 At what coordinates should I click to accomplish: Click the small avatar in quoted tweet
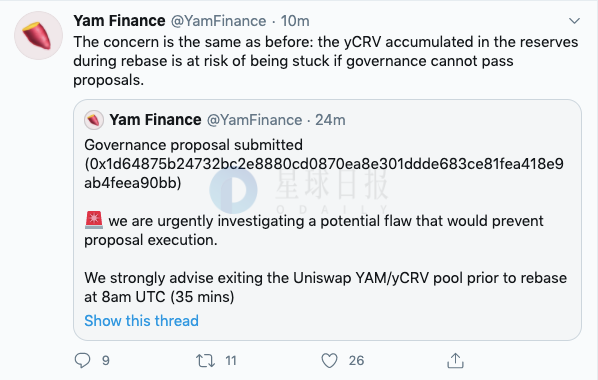pos(94,120)
